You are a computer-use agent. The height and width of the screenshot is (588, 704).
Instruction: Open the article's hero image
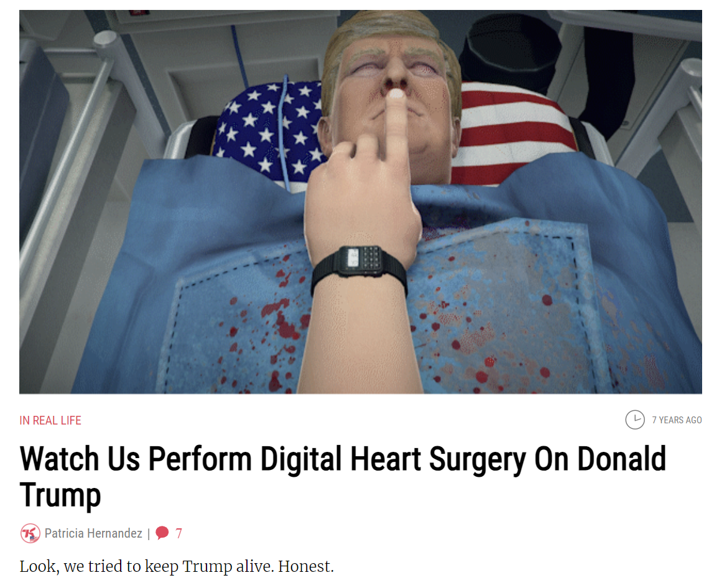[x=361, y=202]
